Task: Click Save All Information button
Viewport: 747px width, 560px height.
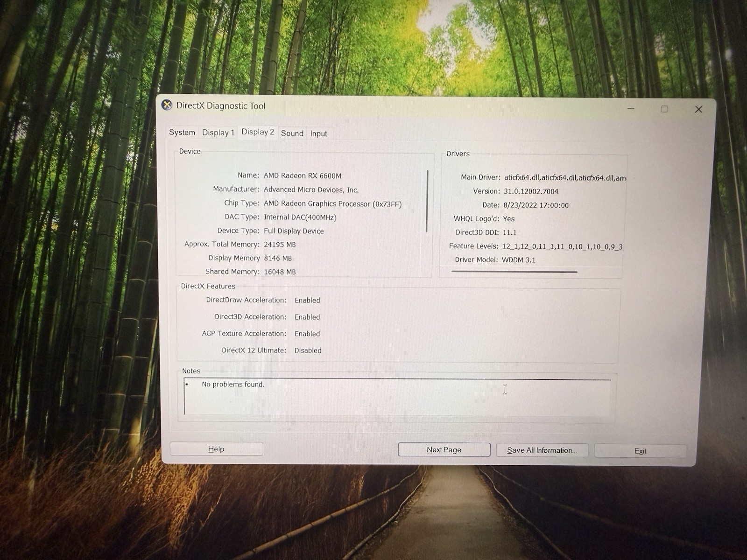Action: click(542, 450)
